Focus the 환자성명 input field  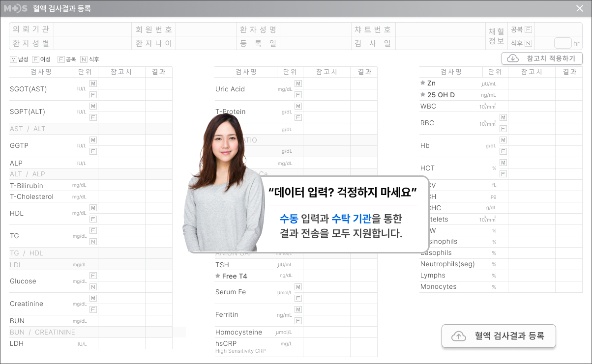pos(315,29)
